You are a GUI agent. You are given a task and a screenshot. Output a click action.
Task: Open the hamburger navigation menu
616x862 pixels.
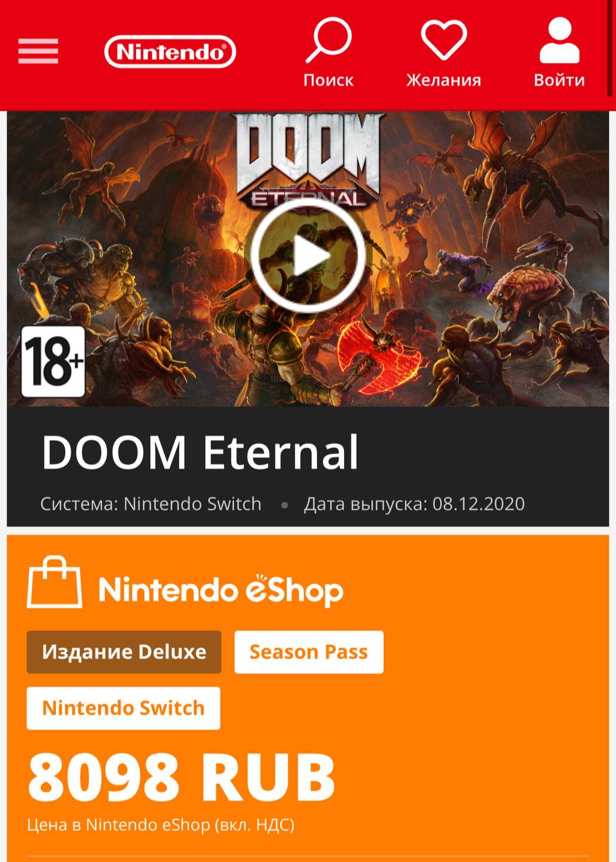[38, 52]
